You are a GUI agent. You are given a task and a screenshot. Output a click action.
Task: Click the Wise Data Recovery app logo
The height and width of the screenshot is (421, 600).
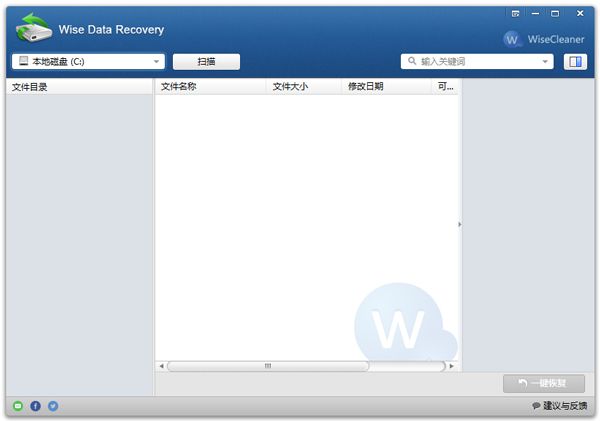pos(34,28)
